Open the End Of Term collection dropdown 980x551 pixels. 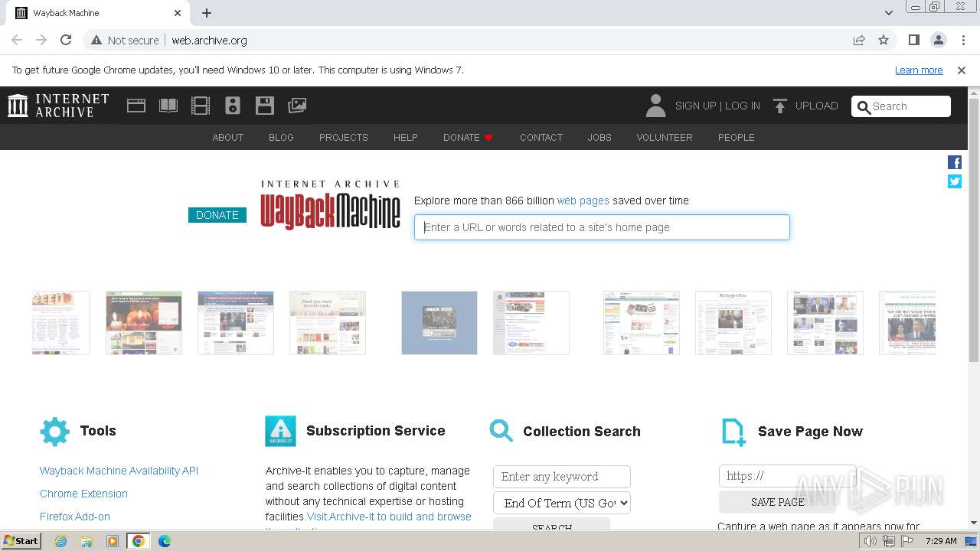click(562, 503)
